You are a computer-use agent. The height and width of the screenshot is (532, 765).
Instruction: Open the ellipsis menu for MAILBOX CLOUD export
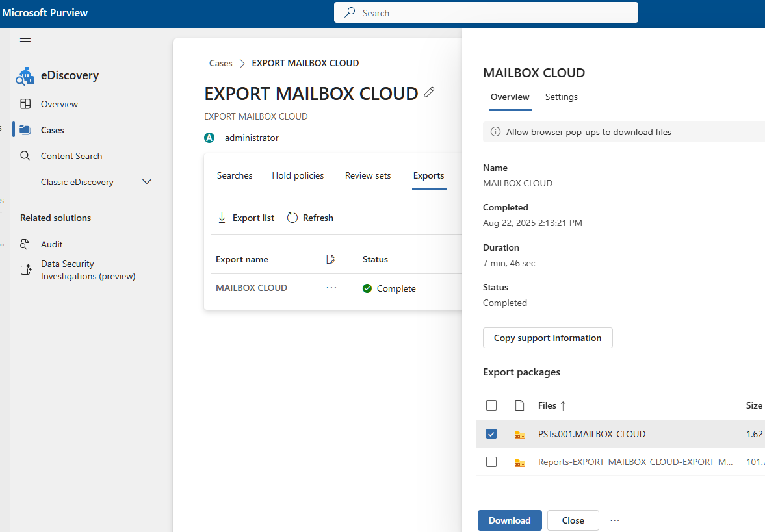click(331, 288)
